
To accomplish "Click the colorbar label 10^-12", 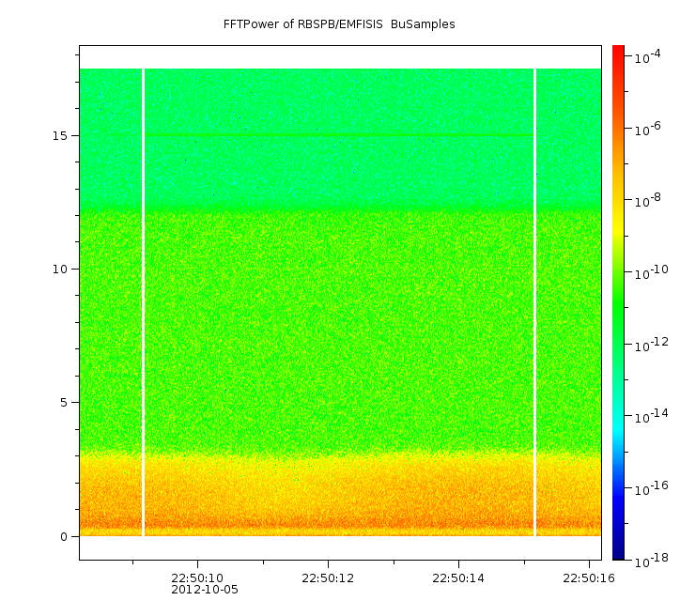I will [x=652, y=345].
